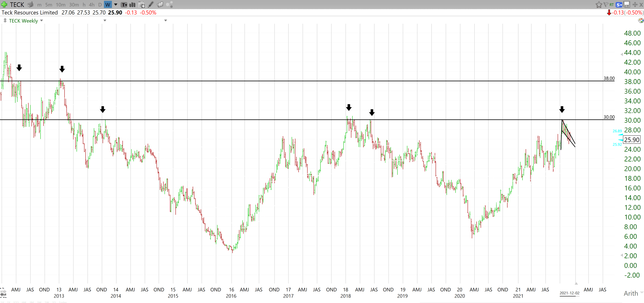Click the add-indicator grid plus icon

click(x=141, y=5)
